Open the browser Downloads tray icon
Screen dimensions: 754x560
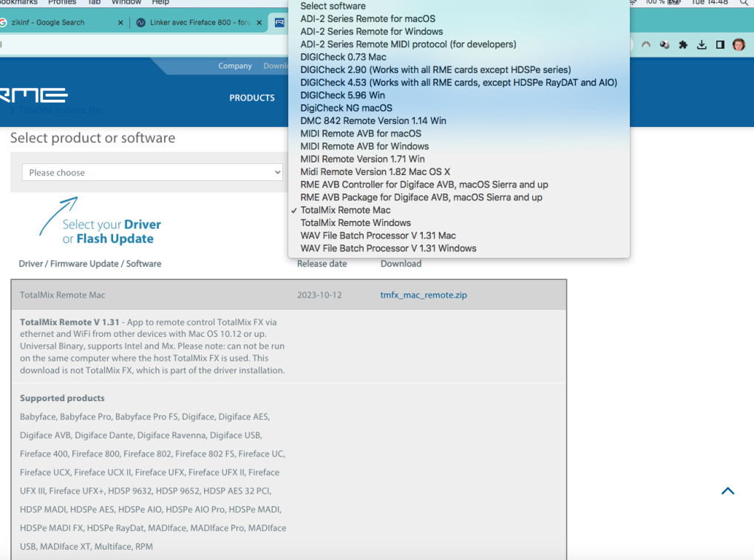pyautogui.click(x=702, y=45)
